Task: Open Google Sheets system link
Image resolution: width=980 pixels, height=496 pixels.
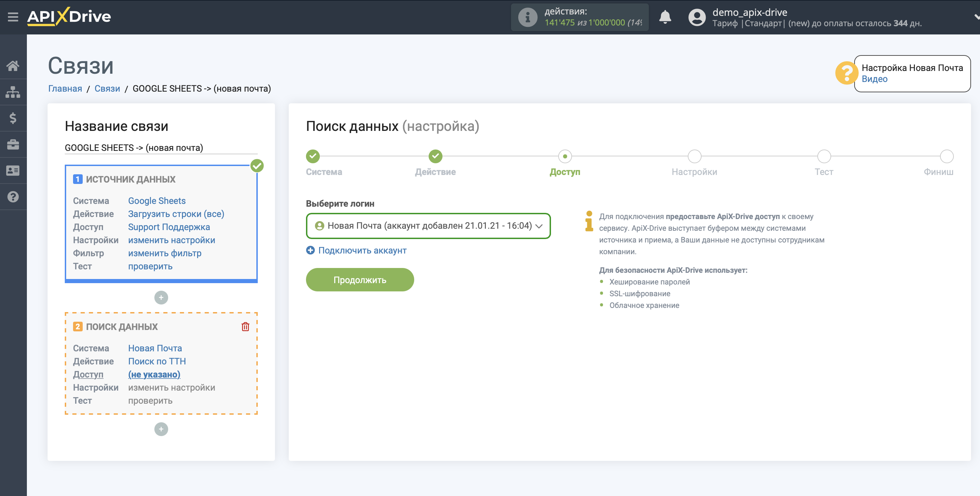Action: pyautogui.click(x=157, y=200)
